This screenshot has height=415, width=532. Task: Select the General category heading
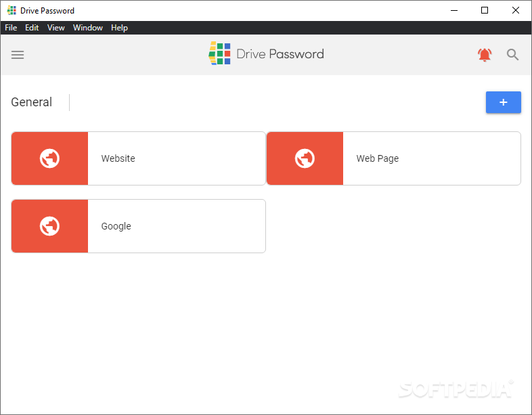click(x=32, y=102)
